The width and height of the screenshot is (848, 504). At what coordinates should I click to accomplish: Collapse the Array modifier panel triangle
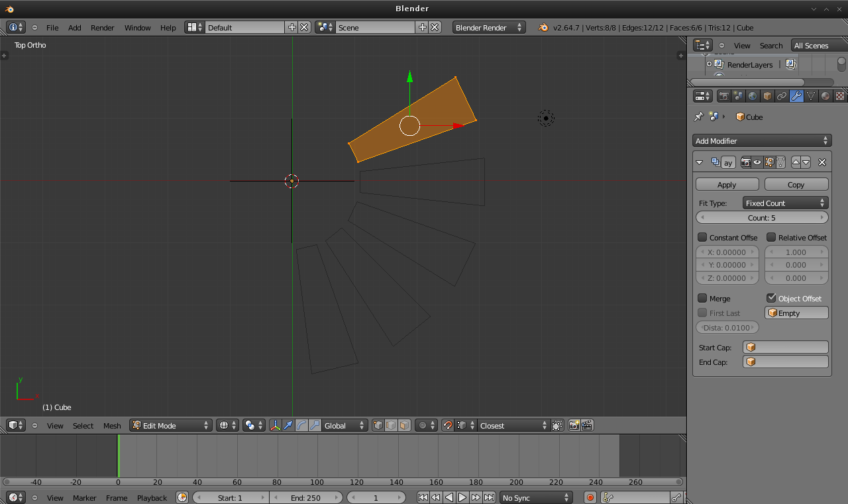700,162
